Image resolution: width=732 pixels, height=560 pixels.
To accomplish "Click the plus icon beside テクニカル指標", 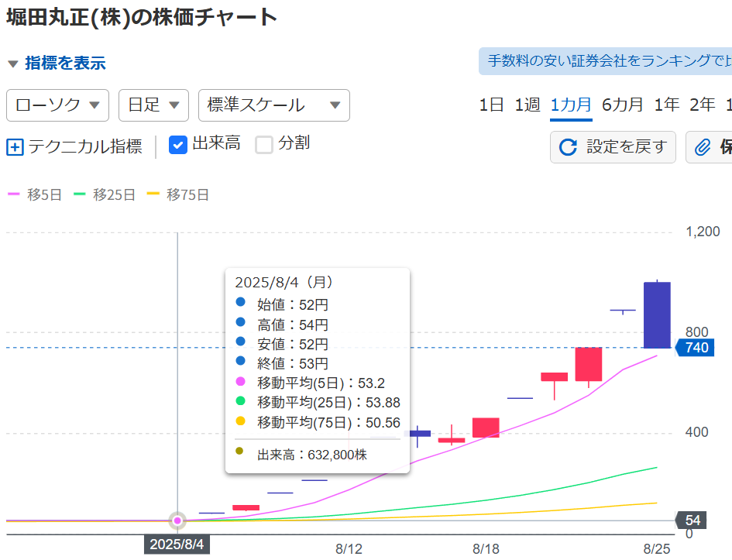I will (x=15, y=147).
